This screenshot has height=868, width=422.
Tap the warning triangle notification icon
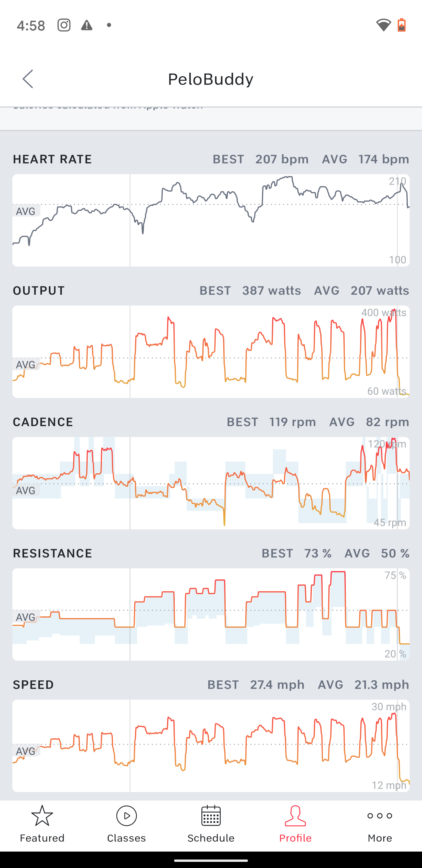(x=86, y=25)
